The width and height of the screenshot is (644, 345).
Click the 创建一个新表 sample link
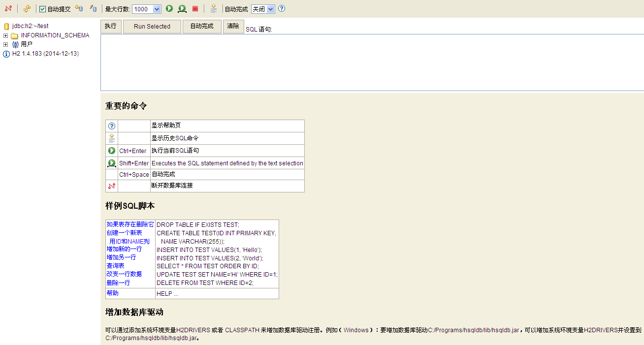(125, 233)
